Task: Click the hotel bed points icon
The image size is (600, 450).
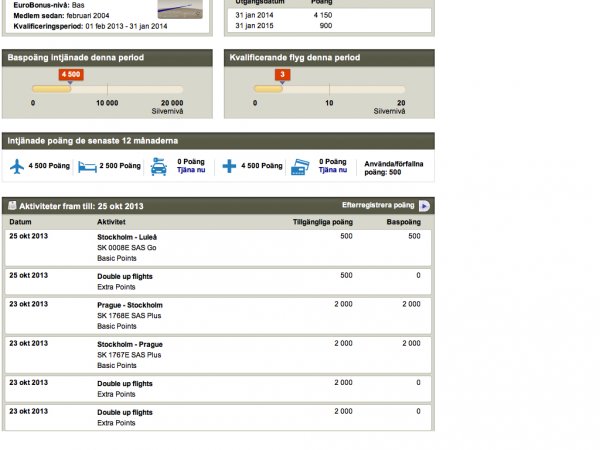Action: pos(87,166)
